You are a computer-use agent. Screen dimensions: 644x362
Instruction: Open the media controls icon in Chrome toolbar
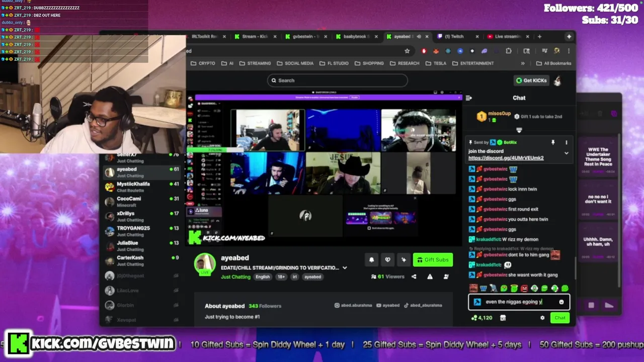tap(545, 51)
